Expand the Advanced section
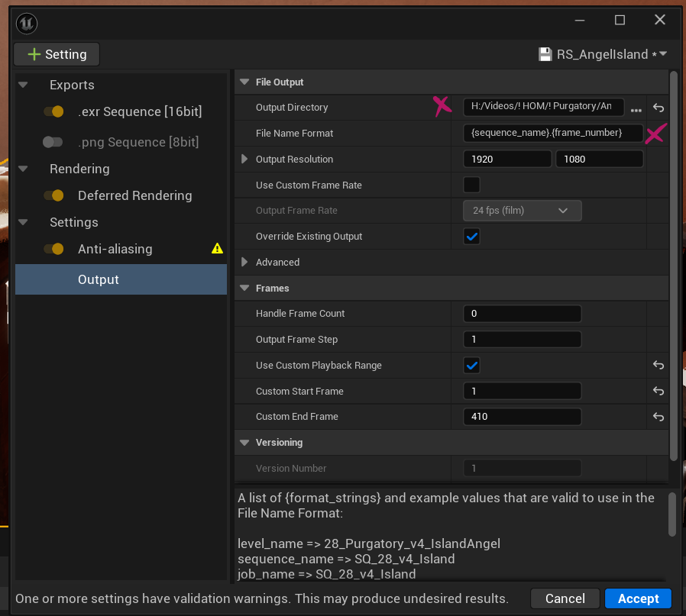This screenshot has width=686, height=616. point(244,262)
